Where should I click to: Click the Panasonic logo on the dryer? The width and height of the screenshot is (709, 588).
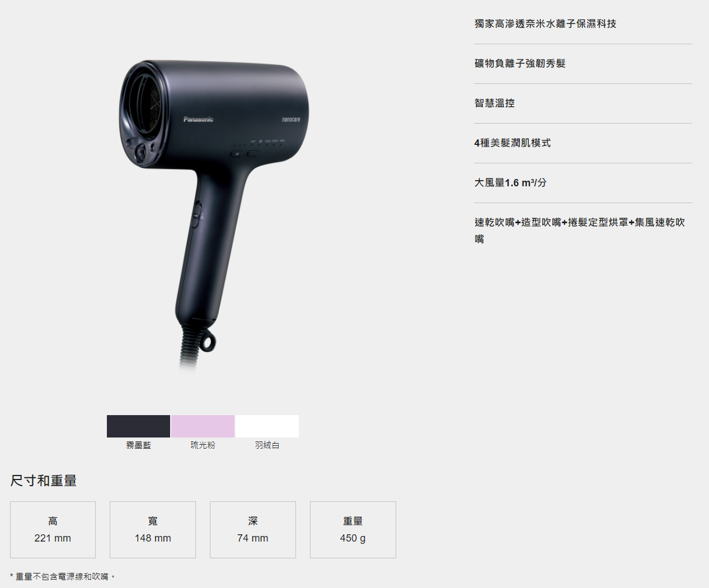(x=198, y=119)
